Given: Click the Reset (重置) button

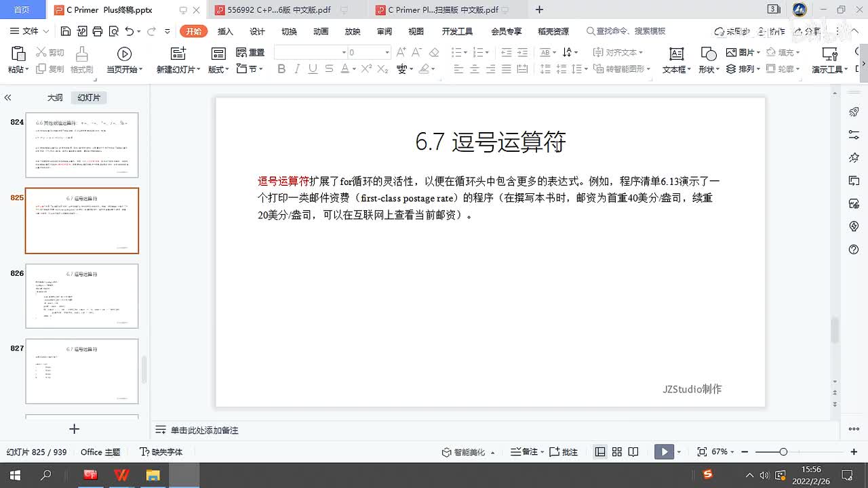Looking at the screenshot, I should 250,52.
